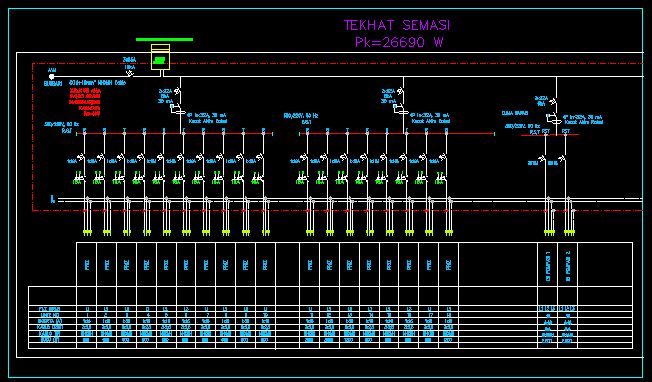Click the middle panel's red busbar line

(x=397, y=133)
